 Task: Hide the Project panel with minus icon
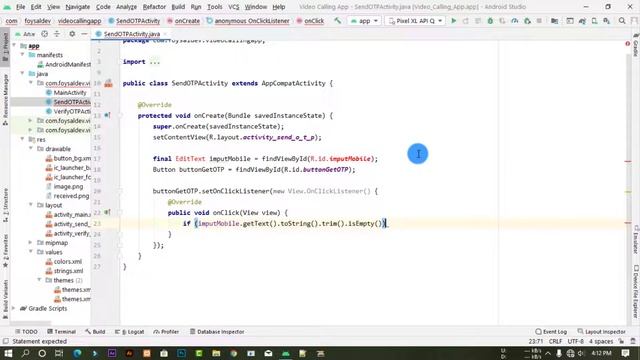[x=84, y=34]
